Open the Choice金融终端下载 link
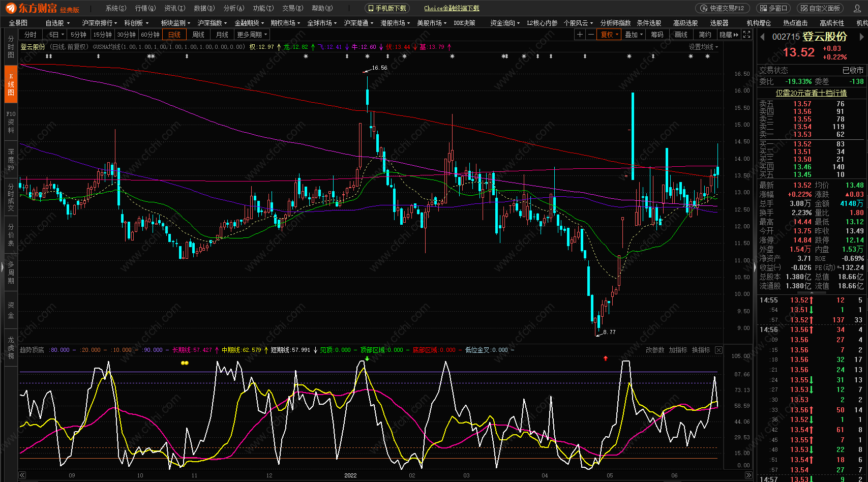This screenshot has width=868, height=482. (452, 8)
